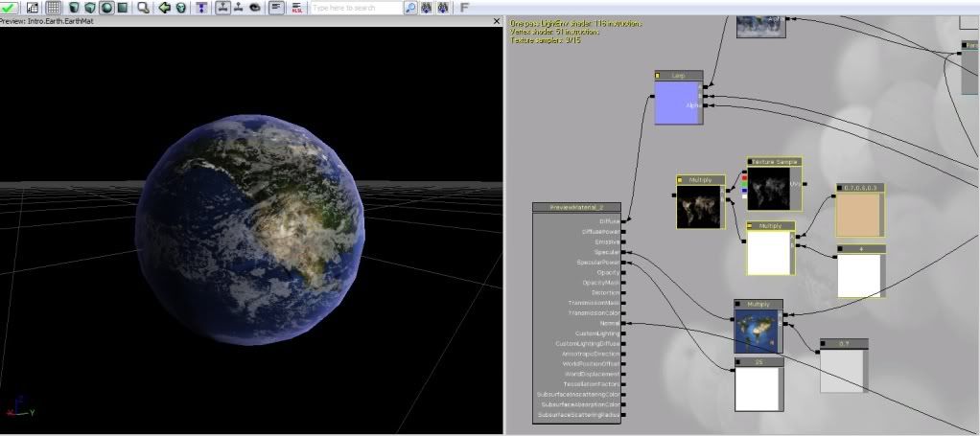Toggle the highlighted stamp toolbar icon
Screen dimensions: 980x436
pos(222,8)
